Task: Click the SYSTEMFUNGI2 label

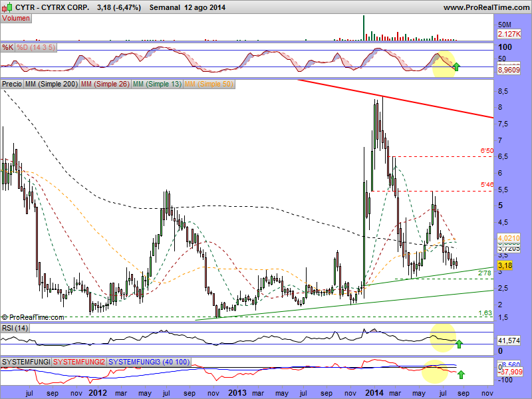Action: [x=79, y=362]
